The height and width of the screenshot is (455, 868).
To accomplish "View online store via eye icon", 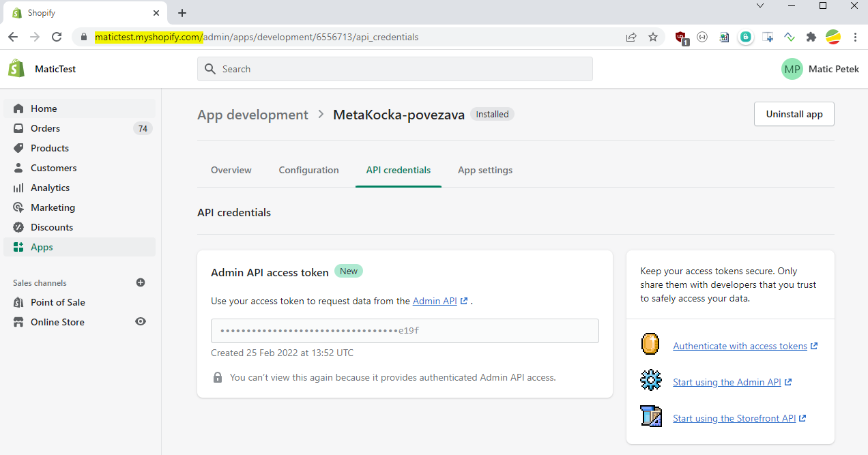I will click(141, 321).
